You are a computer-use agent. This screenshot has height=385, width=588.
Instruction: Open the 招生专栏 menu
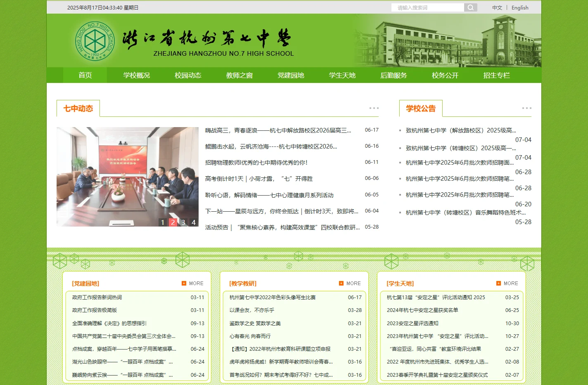(496, 75)
